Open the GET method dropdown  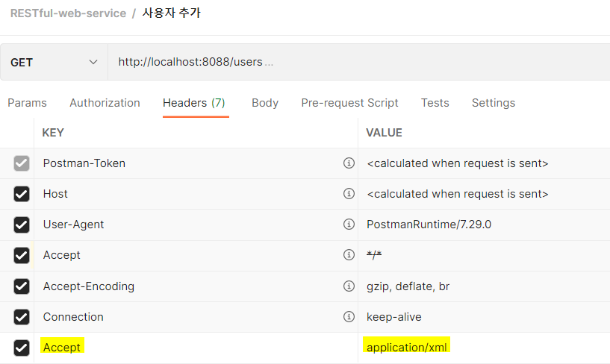pyautogui.click(x=54, y=62)
